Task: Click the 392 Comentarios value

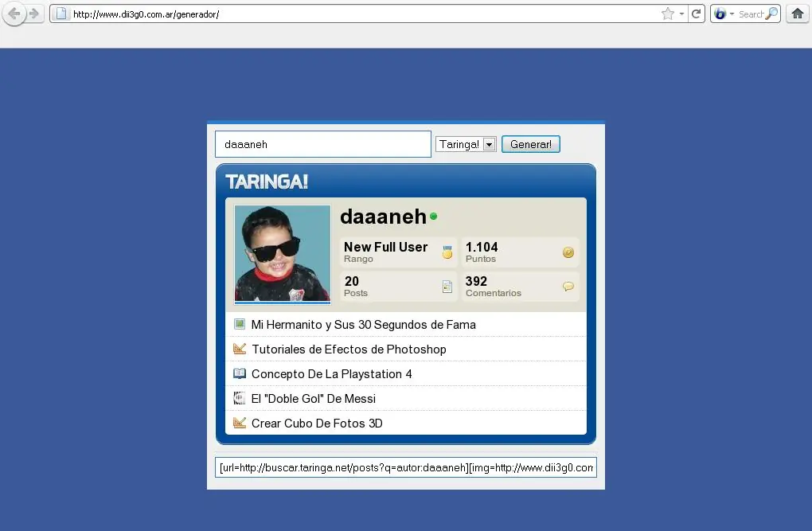Action: point(476,281)
